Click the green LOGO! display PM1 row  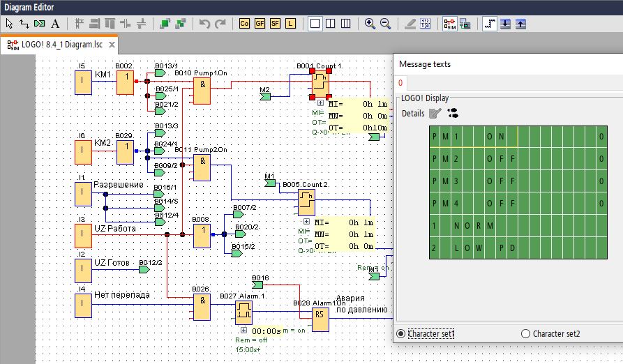(x=518, y=137)
